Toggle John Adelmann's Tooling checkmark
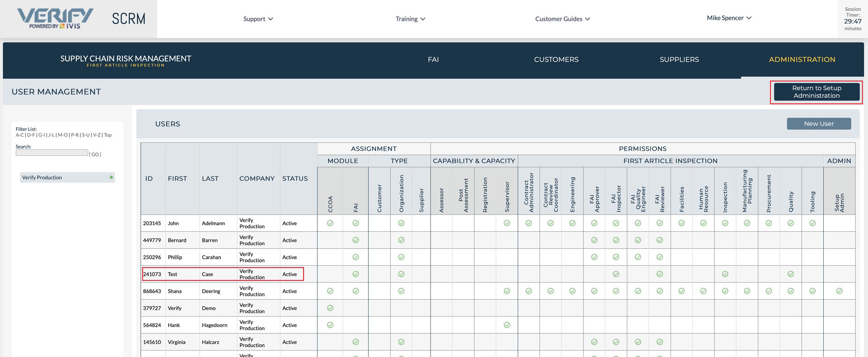This screenshot has height=357, width=868. coord(812,223)
